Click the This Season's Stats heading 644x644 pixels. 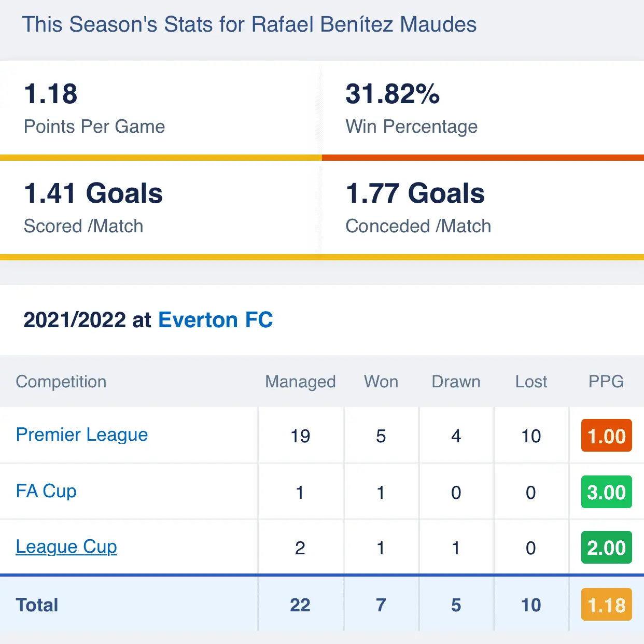click(x=249, y=24)
